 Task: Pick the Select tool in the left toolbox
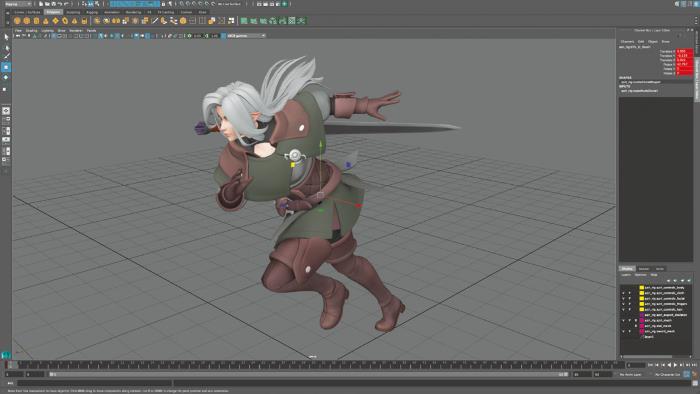pos(6,37)
